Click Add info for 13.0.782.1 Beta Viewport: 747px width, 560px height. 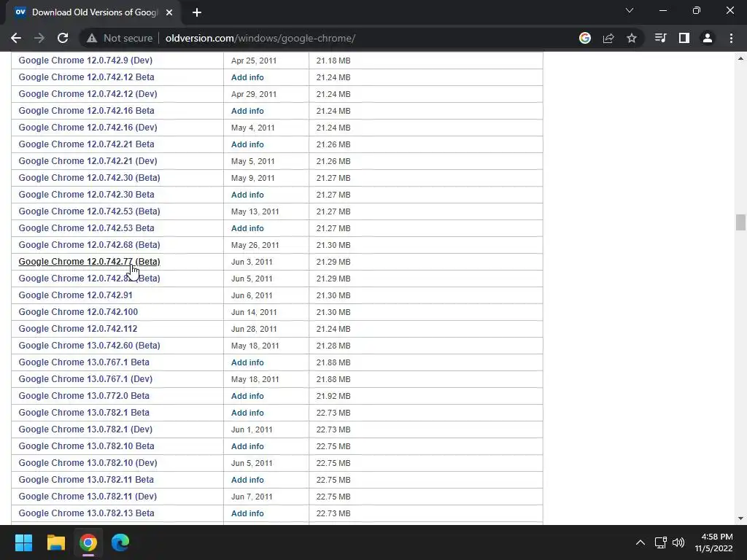tap(247, 413)
